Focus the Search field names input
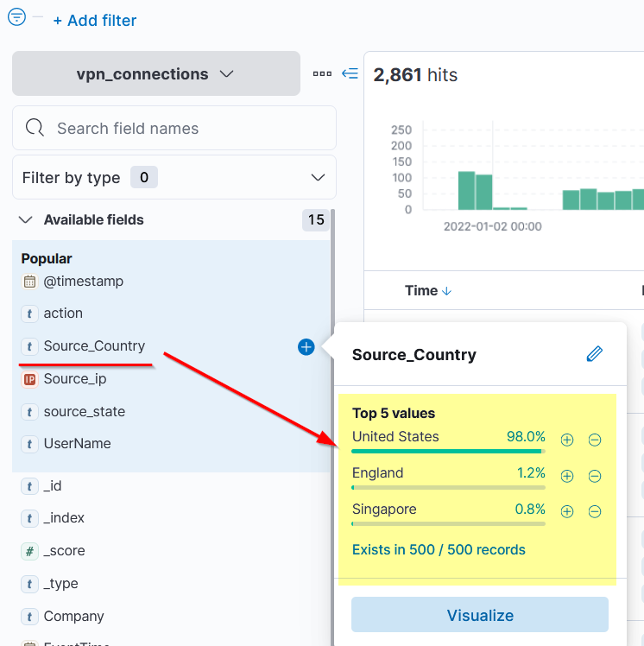This screenshot has width=644, height=646. pyautogui.click(x=174, y=128)
